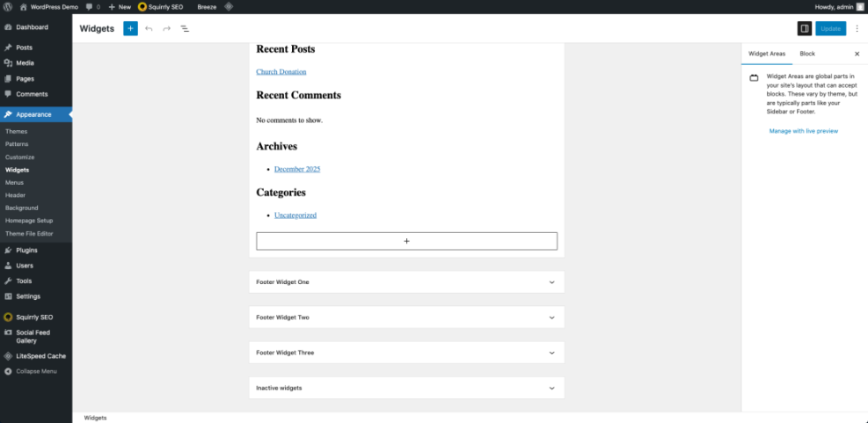Switch to the Block tab

point(807,54)
